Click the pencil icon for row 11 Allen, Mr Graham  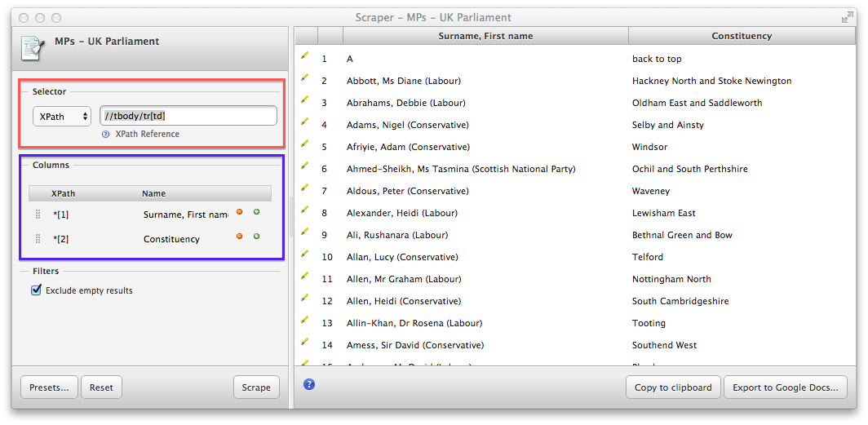click(x=304, y=277)
